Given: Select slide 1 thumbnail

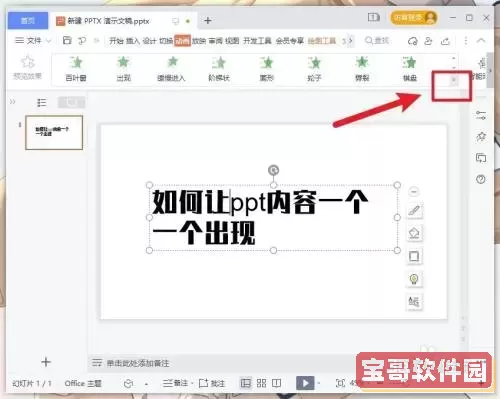Looking at the screenshot, I should (x=54, y=132).
